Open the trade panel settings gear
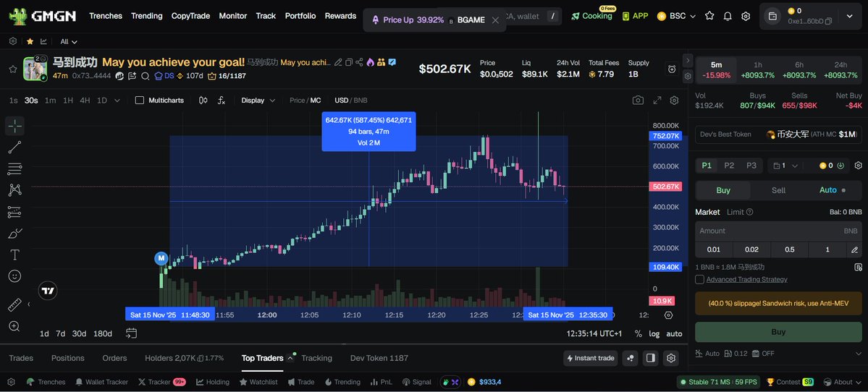Screen dimensions: 868x392 point(858,166)
